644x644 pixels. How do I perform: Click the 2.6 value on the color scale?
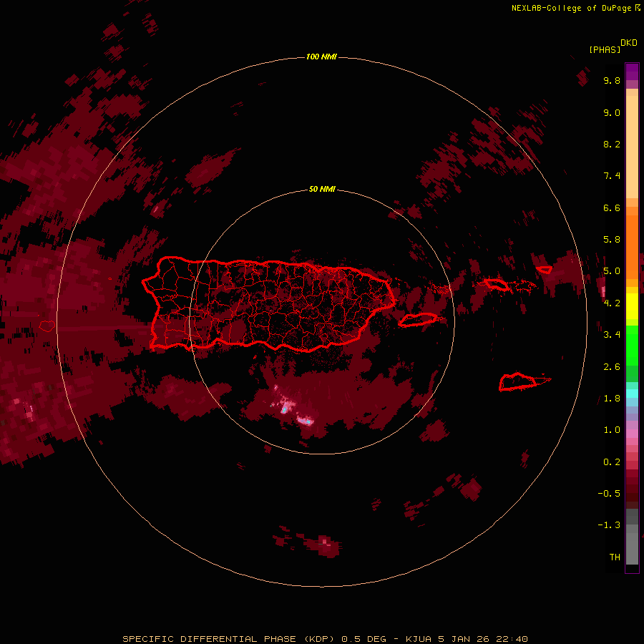(x=612, y=367)
